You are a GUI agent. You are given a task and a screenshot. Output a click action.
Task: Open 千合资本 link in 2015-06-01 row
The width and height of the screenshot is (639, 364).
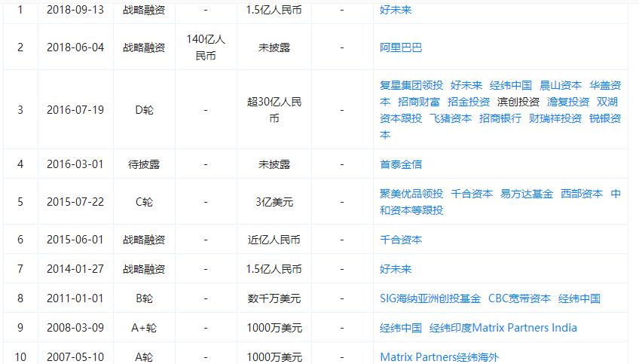401,240
